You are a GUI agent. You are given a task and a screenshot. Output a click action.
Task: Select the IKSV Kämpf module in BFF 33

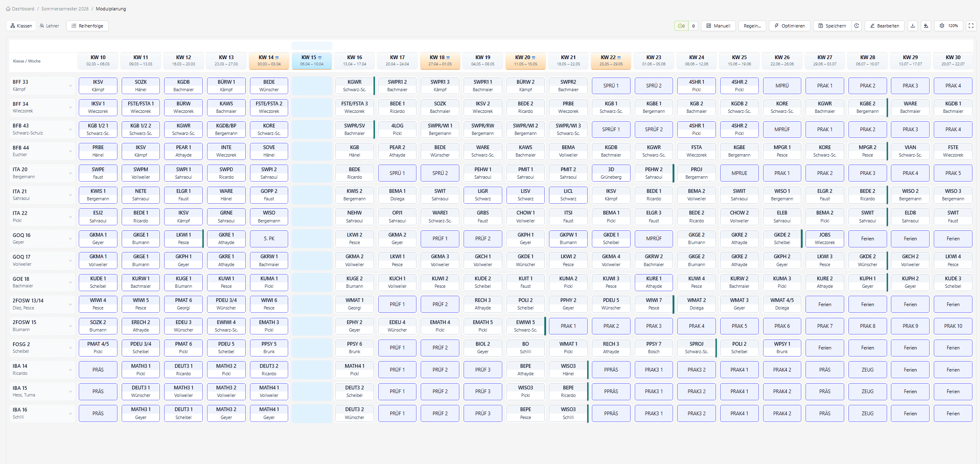coord(98,85)
